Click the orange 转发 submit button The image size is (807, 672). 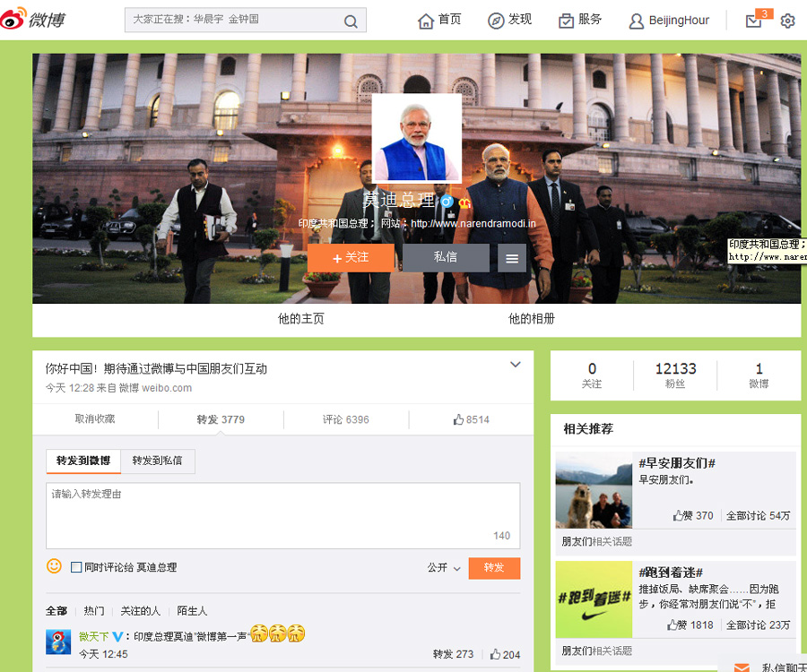pyautogui.click(x=494, y=568)
